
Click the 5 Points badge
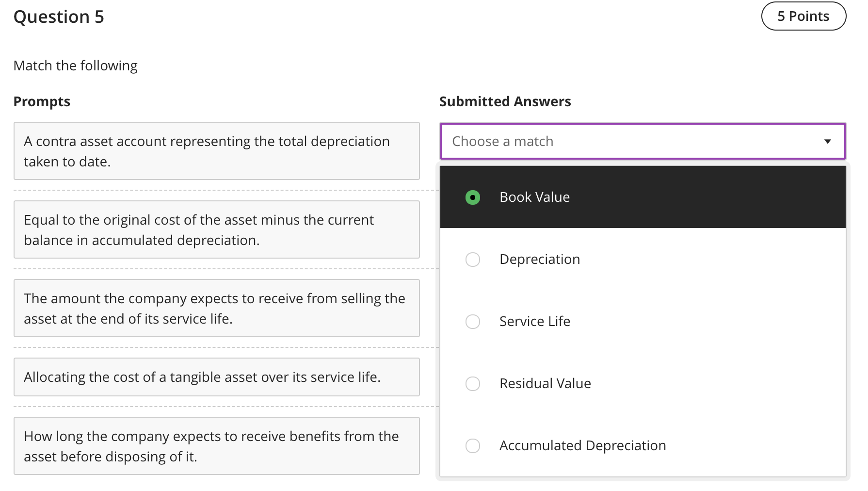pos(803,16)
